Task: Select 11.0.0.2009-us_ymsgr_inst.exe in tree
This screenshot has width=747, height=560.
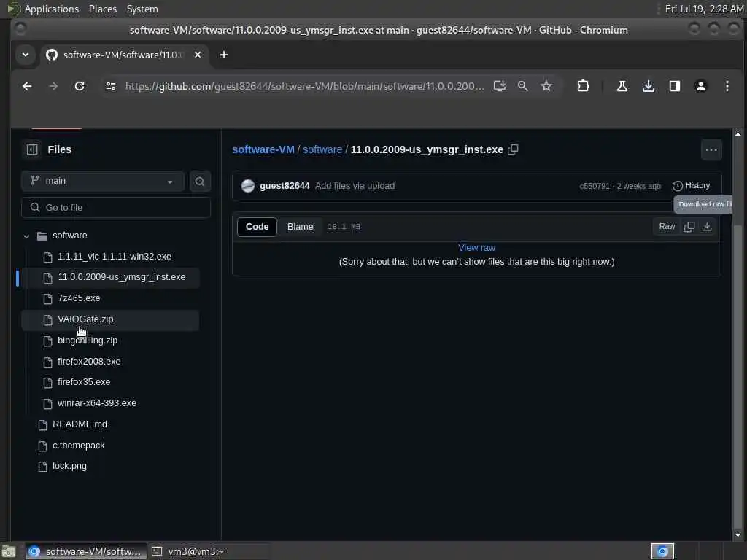Action: 122,277
